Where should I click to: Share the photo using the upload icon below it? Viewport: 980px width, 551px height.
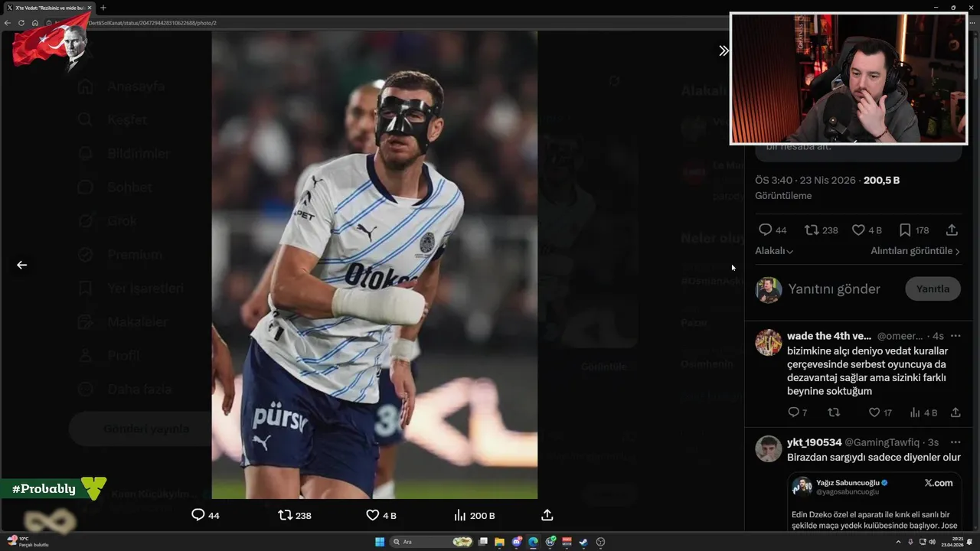[x=547, y=515]
